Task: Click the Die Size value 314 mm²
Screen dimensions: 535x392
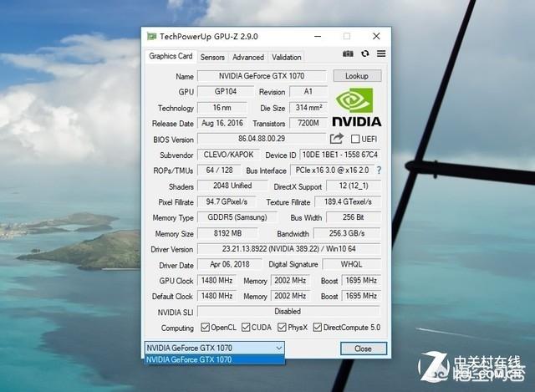Action: (x=308, y=108)
